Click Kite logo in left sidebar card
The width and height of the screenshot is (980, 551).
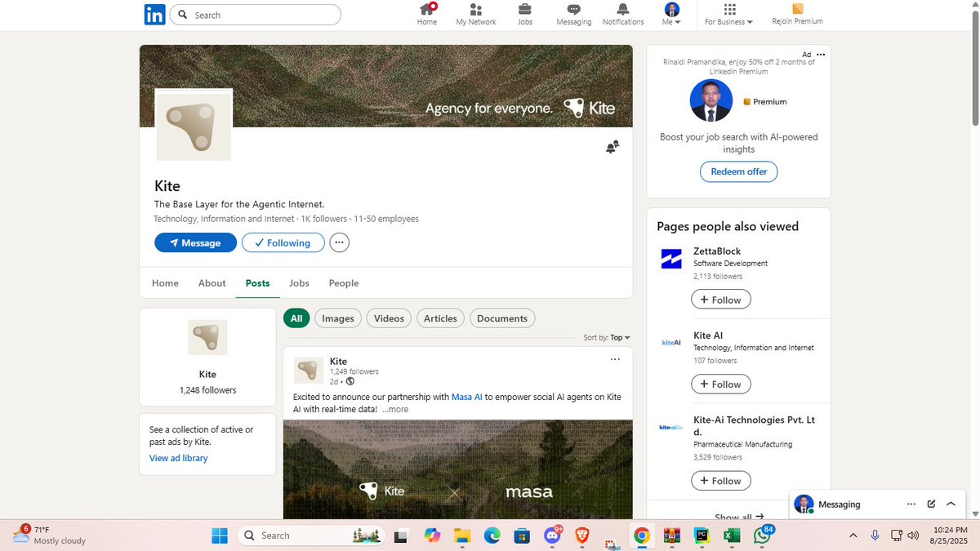pyautogui.click(x=207, y=337)
